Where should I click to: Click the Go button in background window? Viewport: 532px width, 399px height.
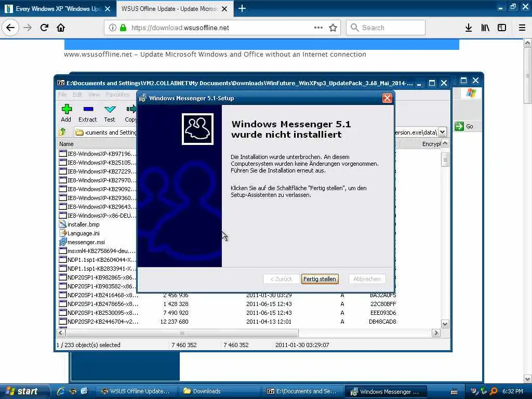click(464, 126)
